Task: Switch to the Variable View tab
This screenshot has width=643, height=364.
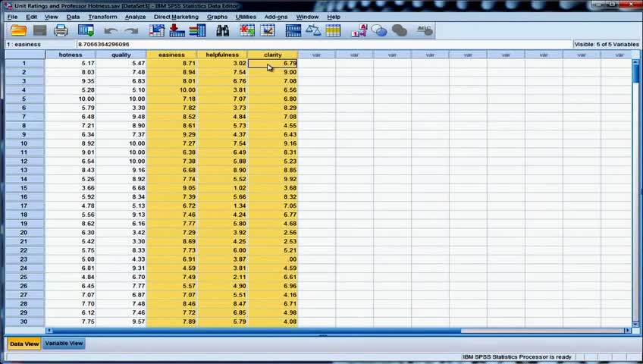Action: pyautogui.click(x=64, y=343)
